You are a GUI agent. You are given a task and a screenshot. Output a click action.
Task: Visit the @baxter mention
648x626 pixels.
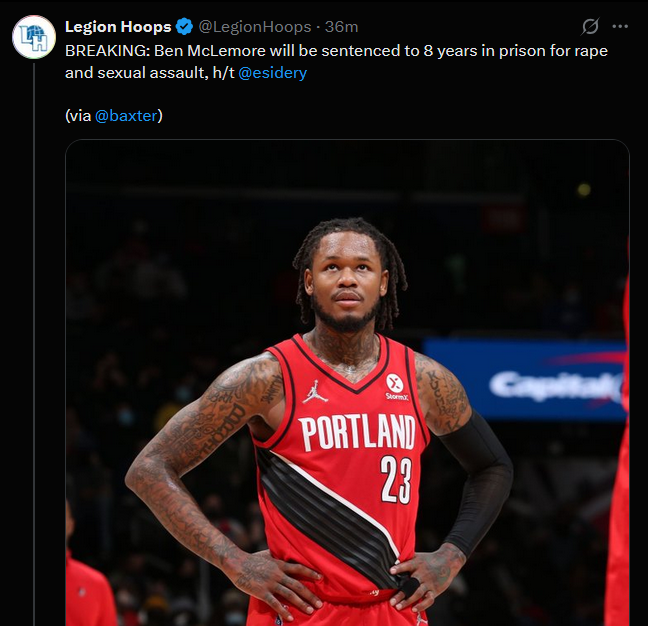click(126, 116)
